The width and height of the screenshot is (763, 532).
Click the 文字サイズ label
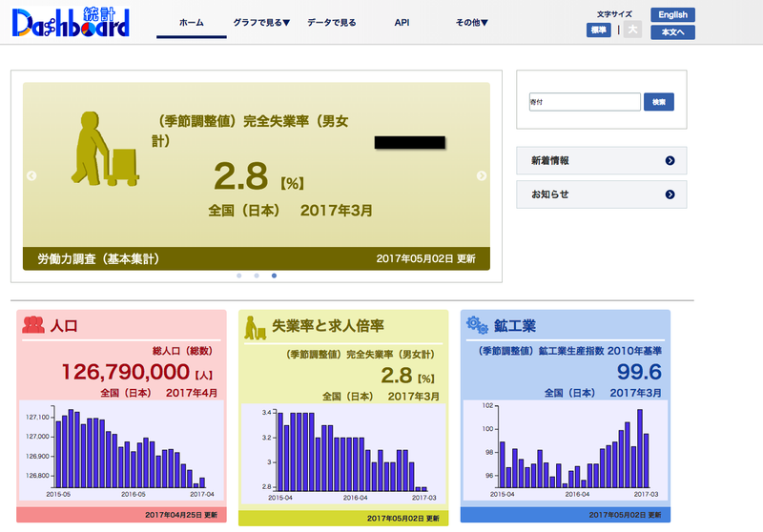[x=614, y=14]
